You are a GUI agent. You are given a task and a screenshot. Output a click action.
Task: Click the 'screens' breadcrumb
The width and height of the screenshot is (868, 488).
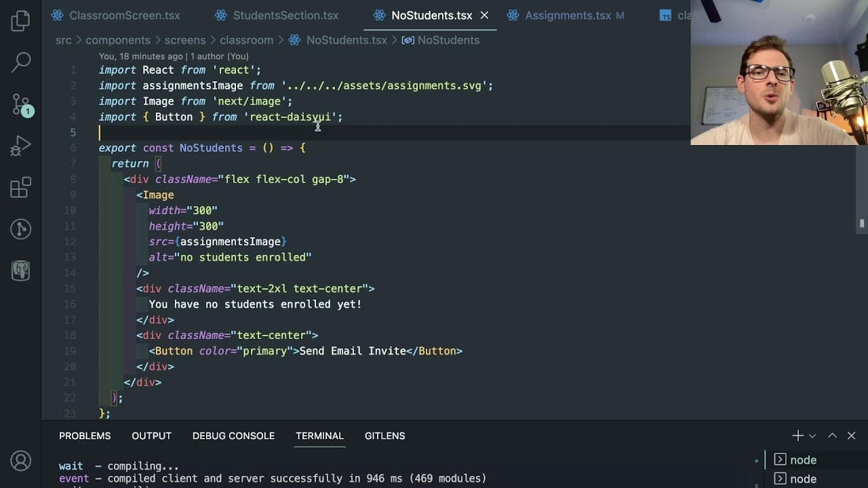point(184,40)
